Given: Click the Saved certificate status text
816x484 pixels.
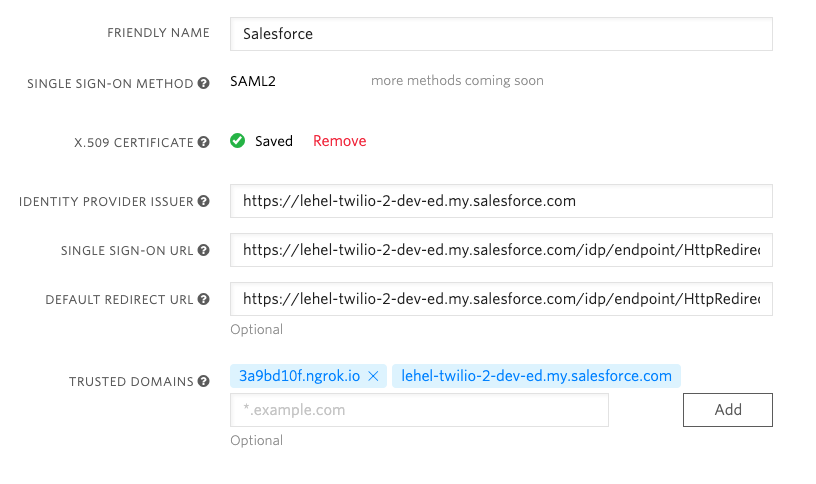Looking at the screenshot, I should click(274, 141).
